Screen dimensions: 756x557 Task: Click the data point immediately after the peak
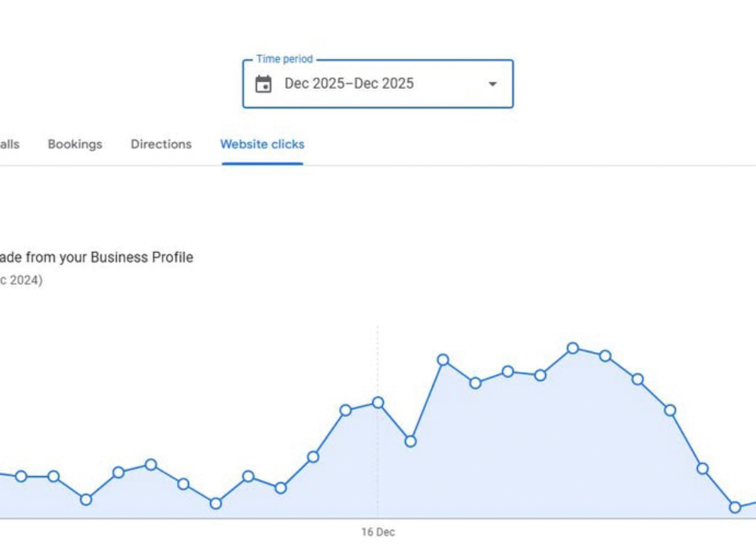(x=605, y=356)
